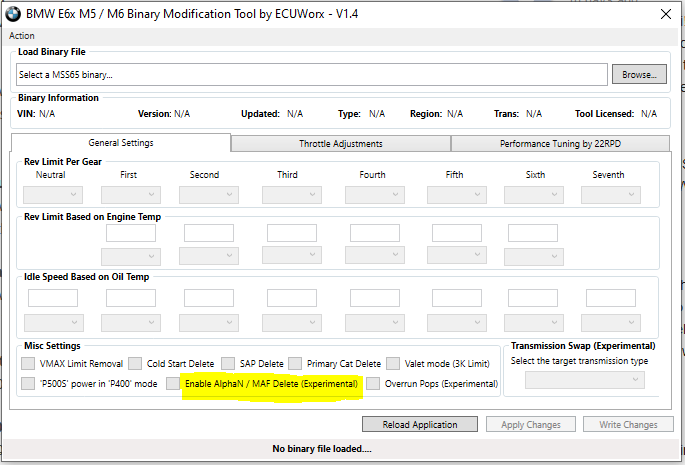
Task: Click Browse to load a binary
Action: 639,74
